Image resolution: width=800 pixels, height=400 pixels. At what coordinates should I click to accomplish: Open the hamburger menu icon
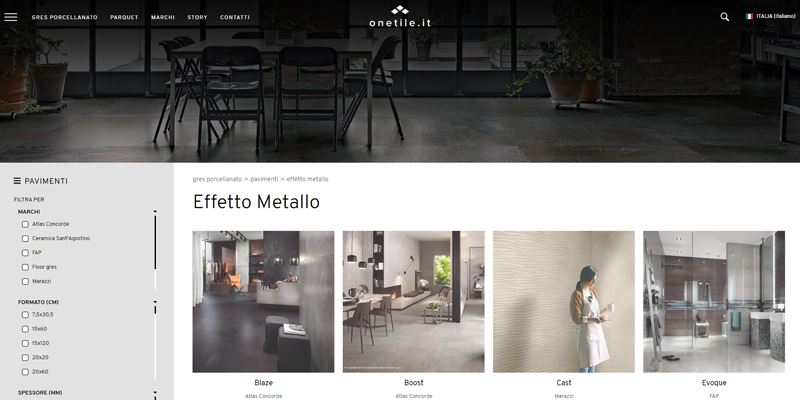11,17
